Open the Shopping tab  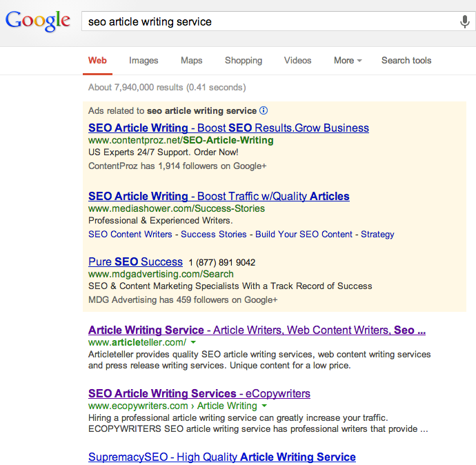click(x=244, y=61)
